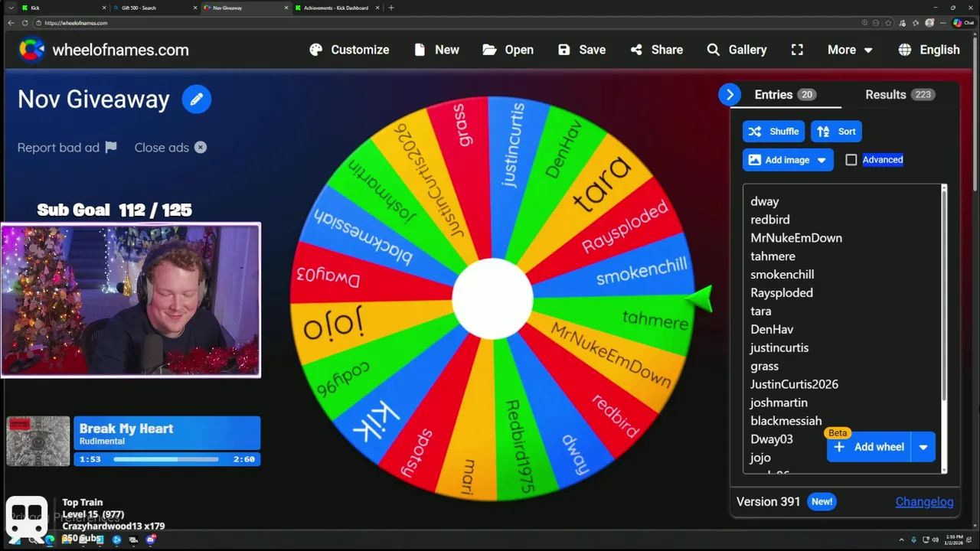Click the Shuffle button

[773, 132]
